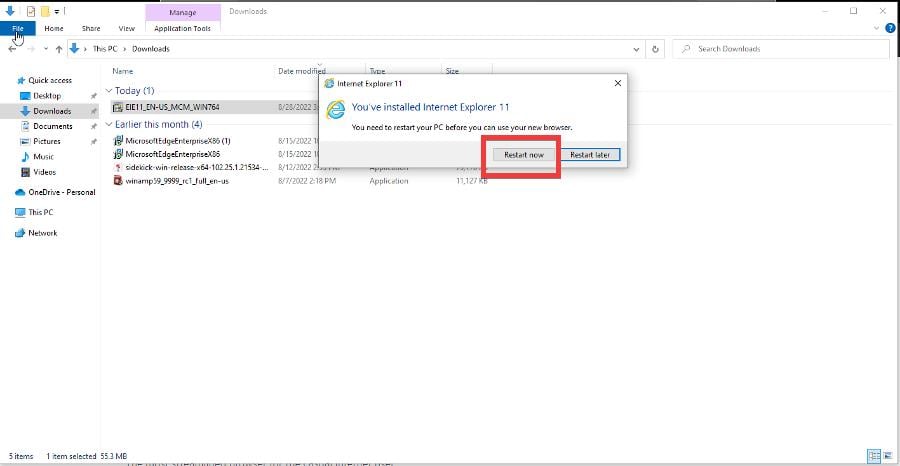Image resolution: width=900 pixels, height=466 pixels.
Task: Open Pictures in the navigation pane
Action: [46, 141]
